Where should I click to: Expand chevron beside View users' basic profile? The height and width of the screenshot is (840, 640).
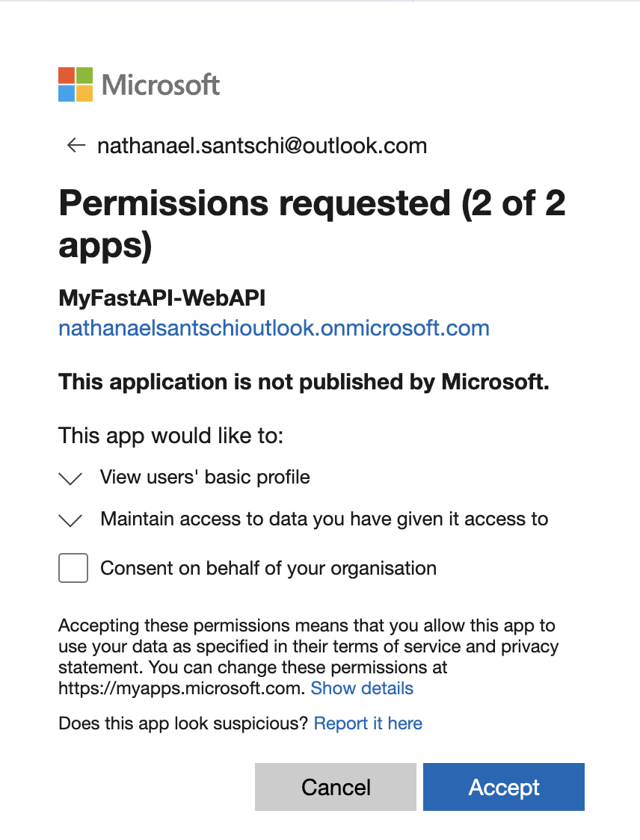(70, 479)
